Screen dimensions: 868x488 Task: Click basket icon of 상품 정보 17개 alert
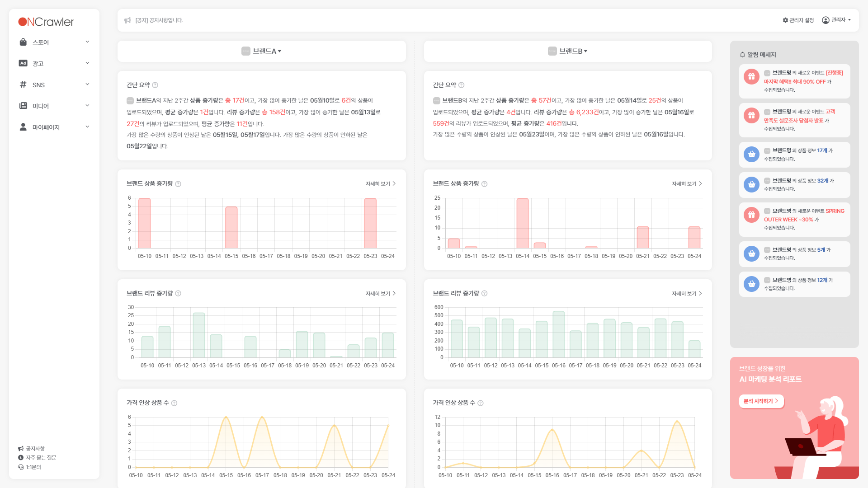[x=751, y=155]
